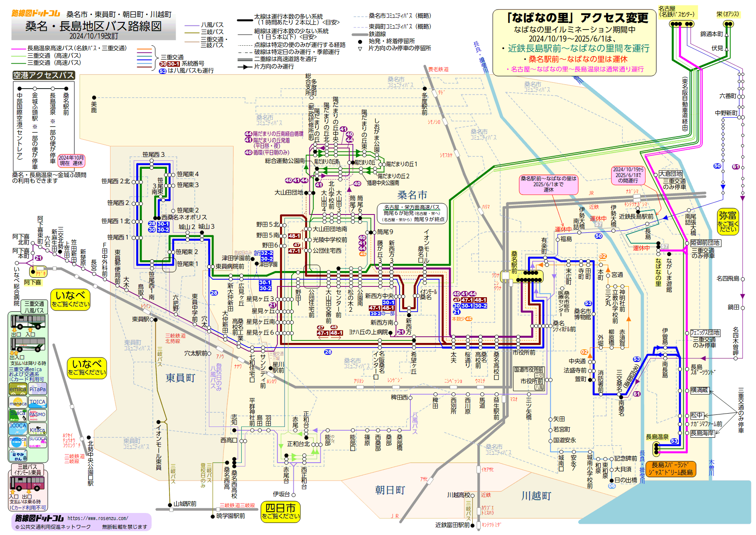
Task: Click the 暁学園駅前 stop label
Action: coord(231,516)
